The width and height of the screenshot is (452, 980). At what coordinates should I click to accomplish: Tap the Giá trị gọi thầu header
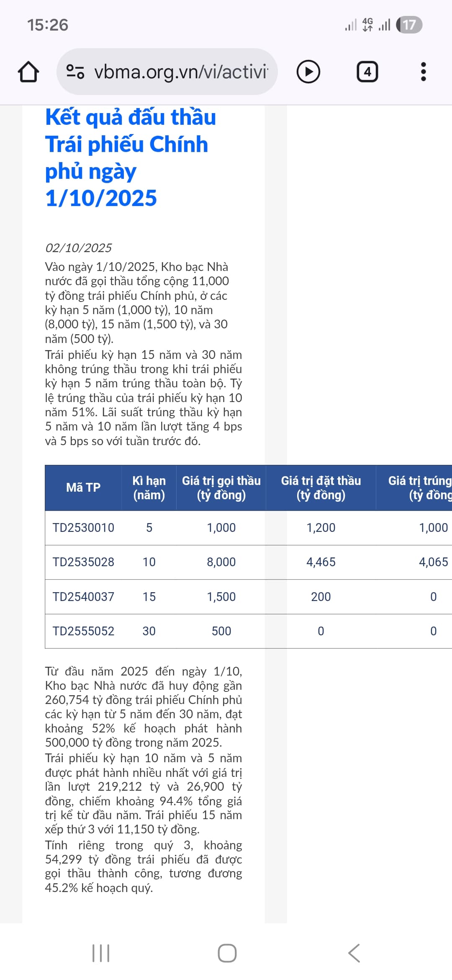pos(221,487)
